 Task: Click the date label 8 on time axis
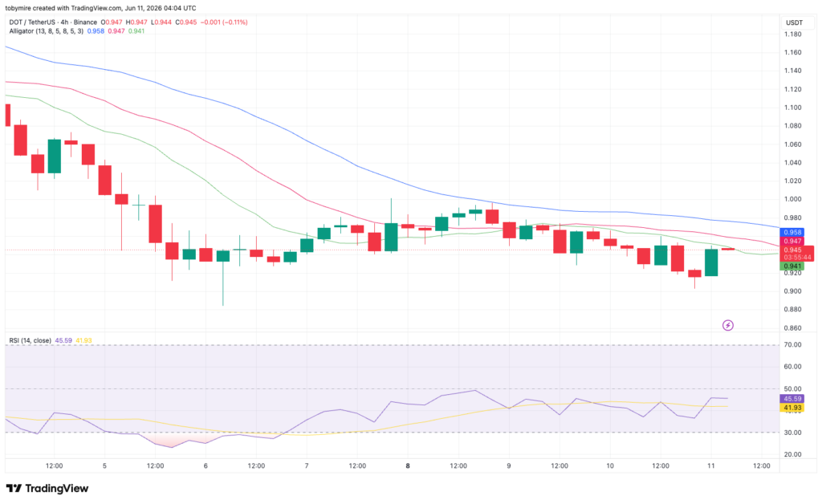[408, 465]
